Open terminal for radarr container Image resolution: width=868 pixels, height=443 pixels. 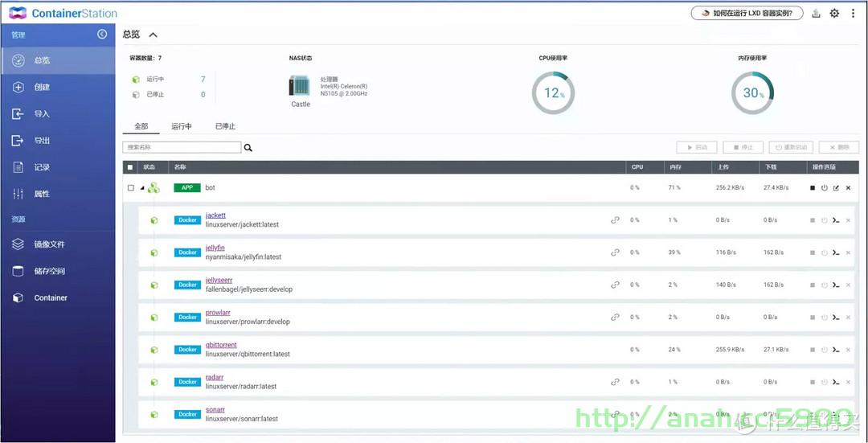pyautogui.click(x=836, y=382)
